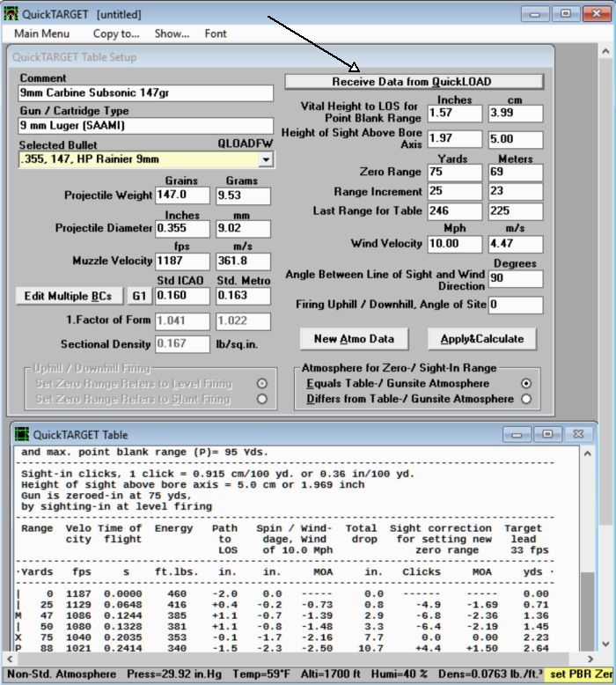The image size is (616, 685).
Task: Click the QuickTARGET app icon in title bar
Action: [11, 14]
